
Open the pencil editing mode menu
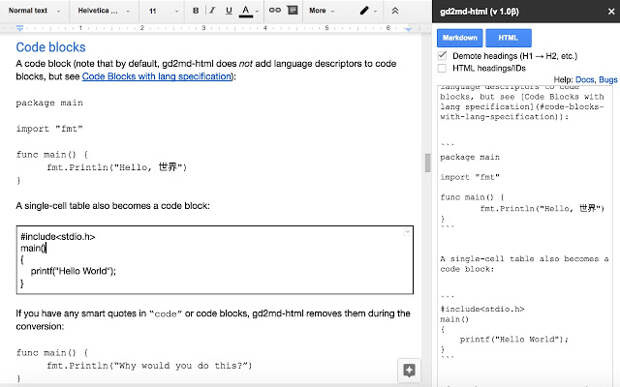tap(368, 11)
